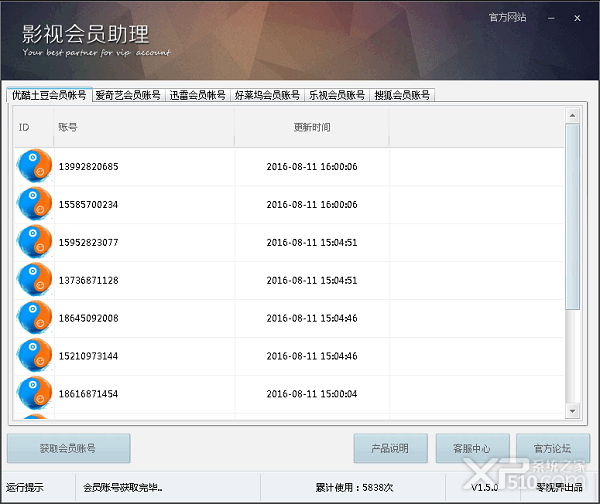Click the avatar icon for account 15585700234
600x504 pixels.
tap(34, 204)
